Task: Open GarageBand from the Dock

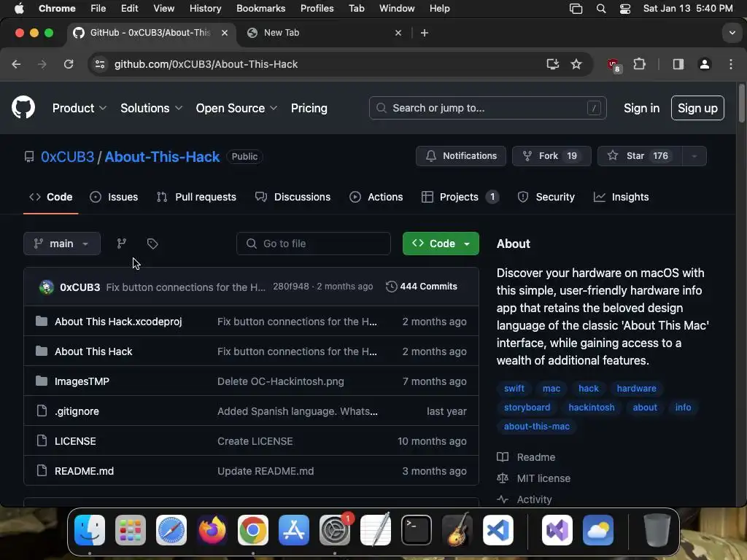Action: tap(457, 530)
